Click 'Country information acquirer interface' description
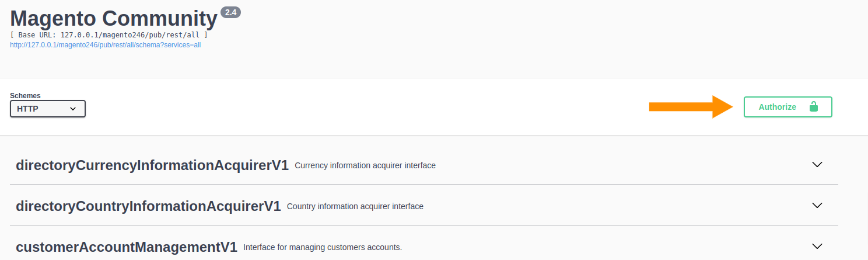The width and height of the screenshot is (868, 260). (355, 206)
